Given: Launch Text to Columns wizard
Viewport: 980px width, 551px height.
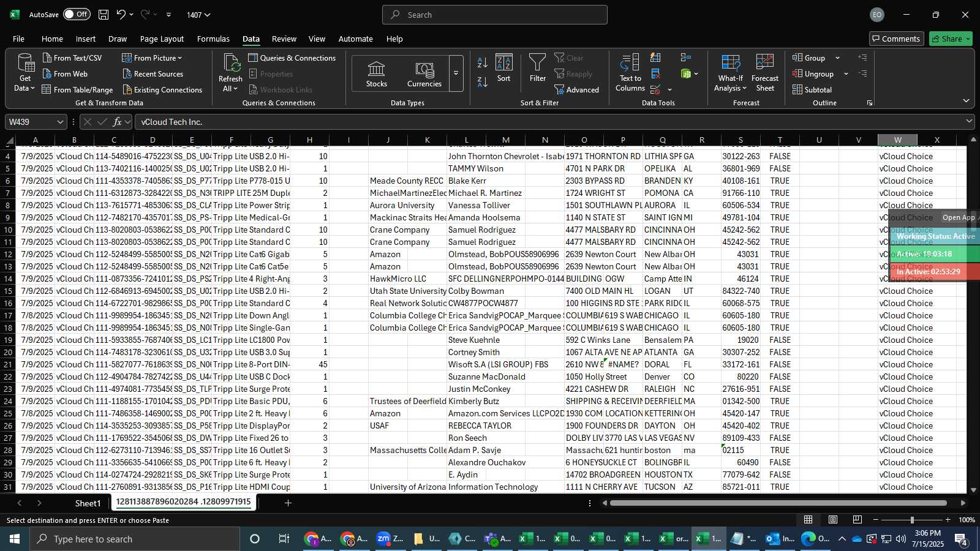Looking at the screenshot, I should click(630, 73).
